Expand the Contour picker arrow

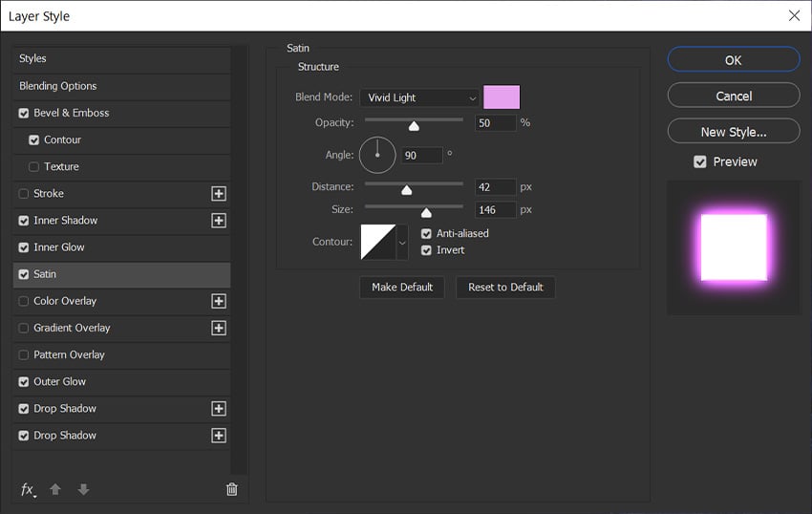point(401,243)
